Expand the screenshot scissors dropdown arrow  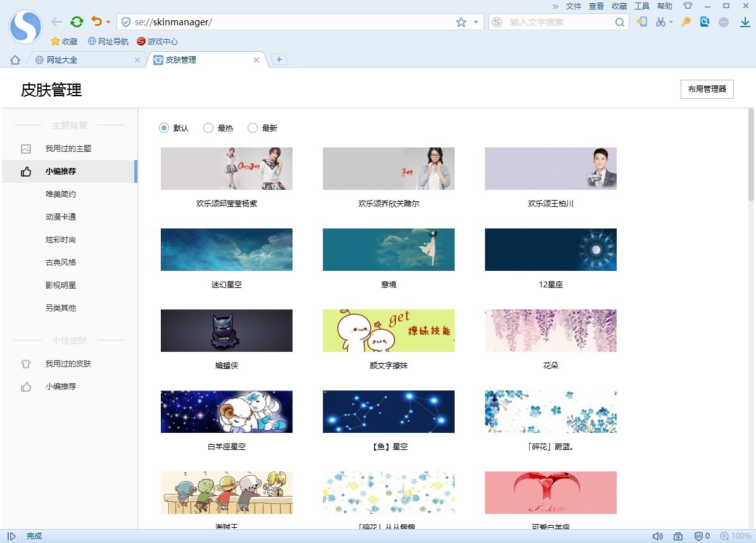(x=671, y=22)
